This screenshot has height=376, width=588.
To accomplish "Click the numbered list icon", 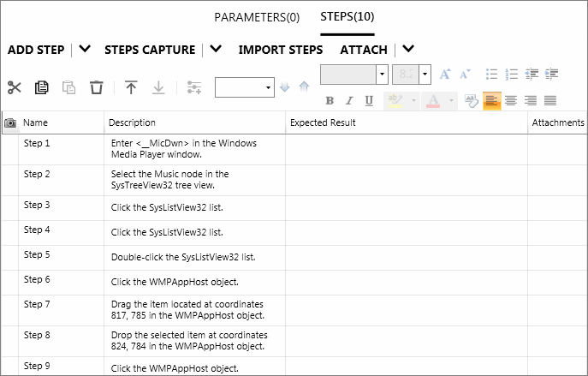I will tap(512, 75).
